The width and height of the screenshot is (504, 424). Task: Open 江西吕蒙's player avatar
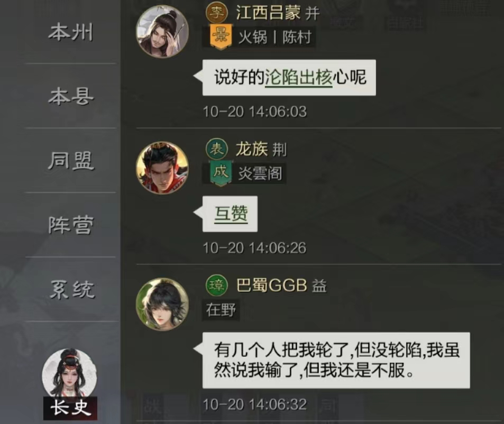pos(162,32)
